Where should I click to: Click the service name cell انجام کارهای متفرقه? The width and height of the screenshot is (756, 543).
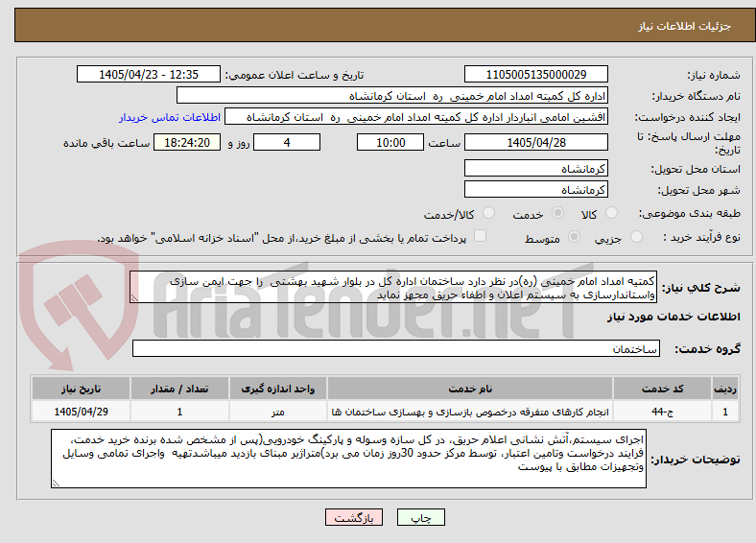point(470,412)
